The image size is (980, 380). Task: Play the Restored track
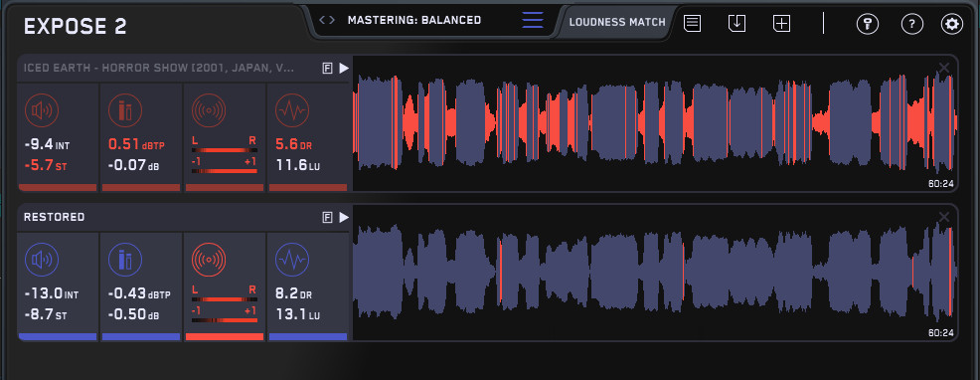[x=344, y=217]
